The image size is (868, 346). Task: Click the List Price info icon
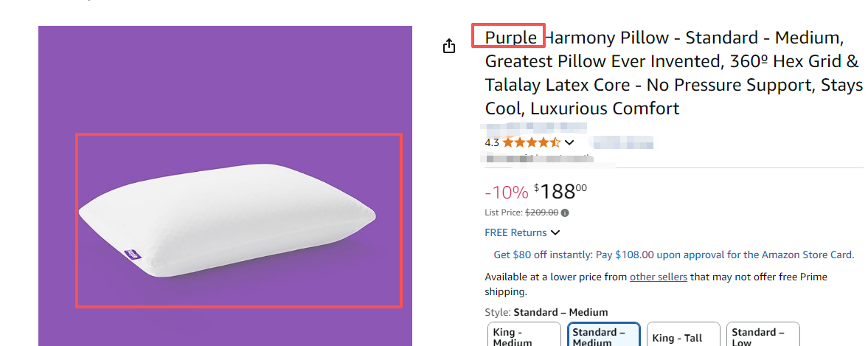[x=565, y=212]
